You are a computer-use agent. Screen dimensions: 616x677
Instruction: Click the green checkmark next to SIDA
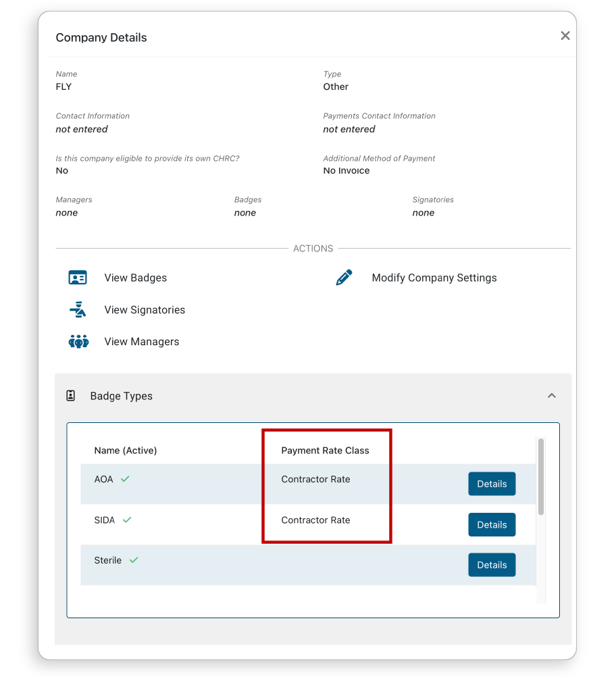pos(127,520)
